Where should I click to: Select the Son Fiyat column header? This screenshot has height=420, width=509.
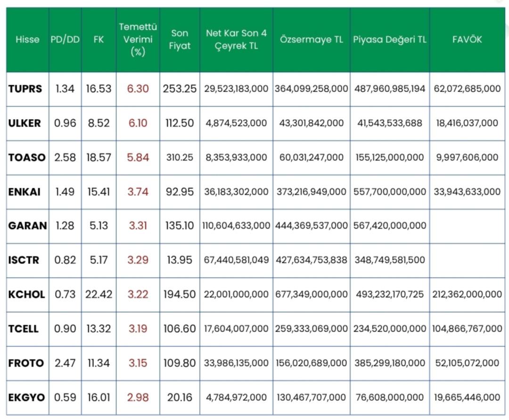tap(180, 40)
